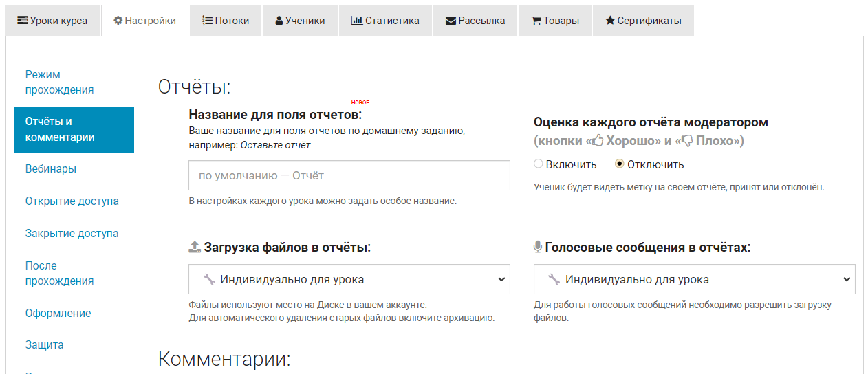The height and width of the screenshot is (374, 868).
Task: Navigate to Оформление settings
Action: 58,313
